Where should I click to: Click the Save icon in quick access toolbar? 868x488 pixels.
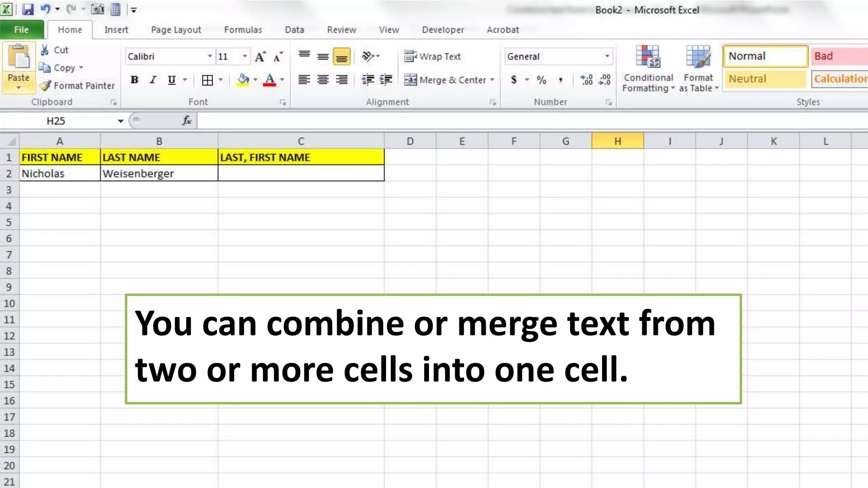pos(28,9)
